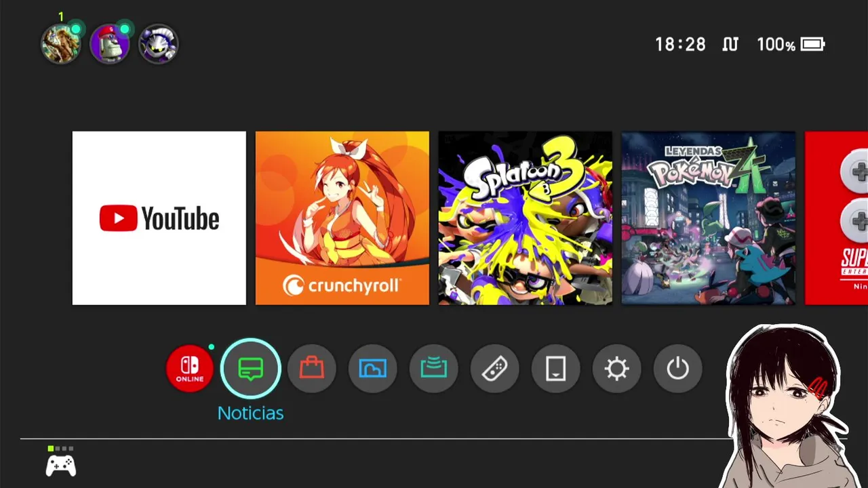Open the Virtual Game Cards icon
Image resolution: width=868 pixels, height=488 pixels.
click(x=556, y=369)
